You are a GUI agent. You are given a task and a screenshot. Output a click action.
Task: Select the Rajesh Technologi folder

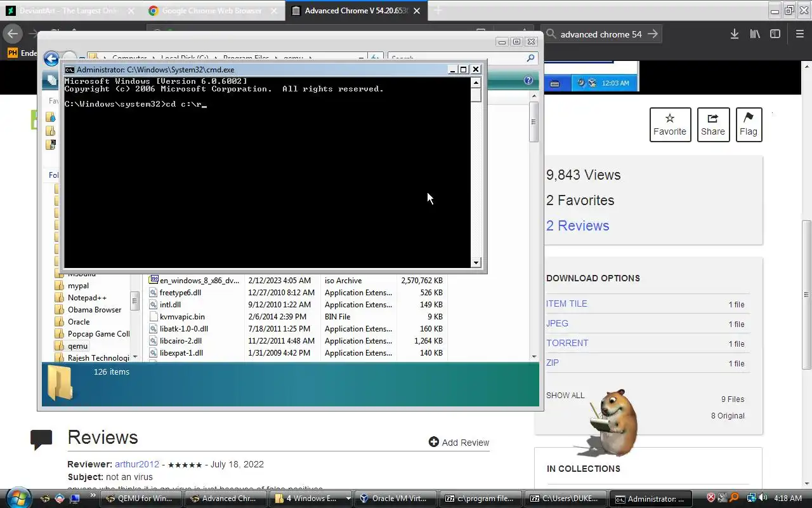coord(98,358)
